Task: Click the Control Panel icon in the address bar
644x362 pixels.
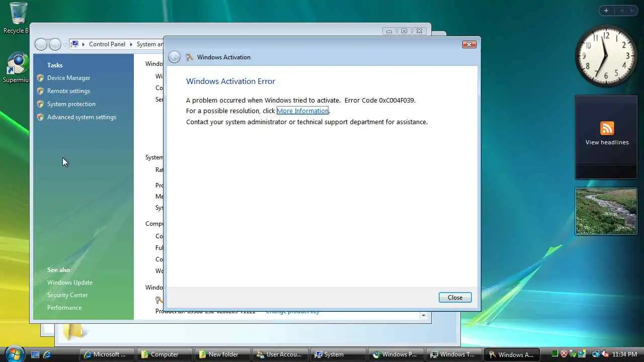Action: point(74,44)
